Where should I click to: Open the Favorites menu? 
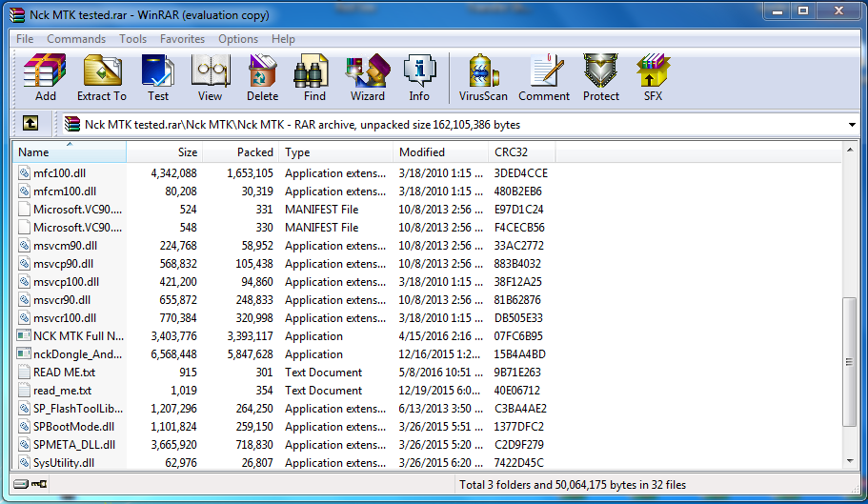pyautogui.click(x=182, y=39)
